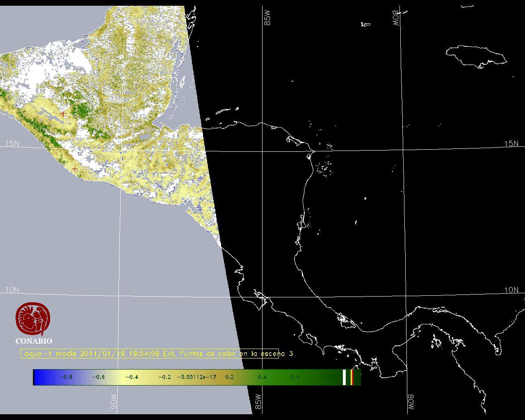
Task: Click the 0.4 green value on the color scale
Action: coord(262,377)
